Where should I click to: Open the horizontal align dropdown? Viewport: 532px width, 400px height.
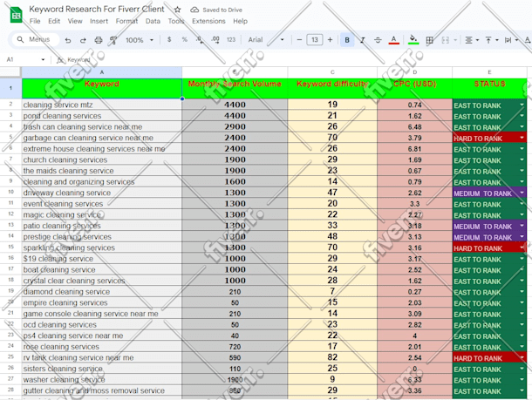472,40
